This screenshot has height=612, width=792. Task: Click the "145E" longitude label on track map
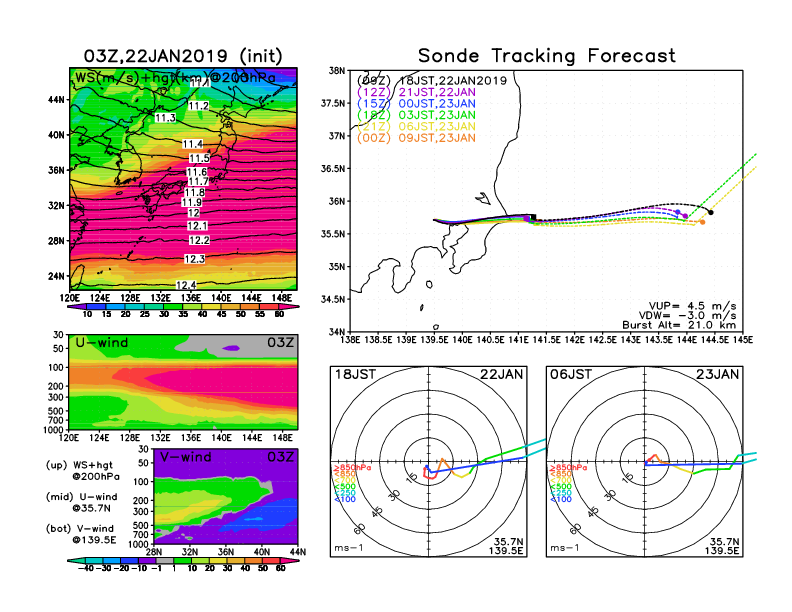[x=742, y=340]
